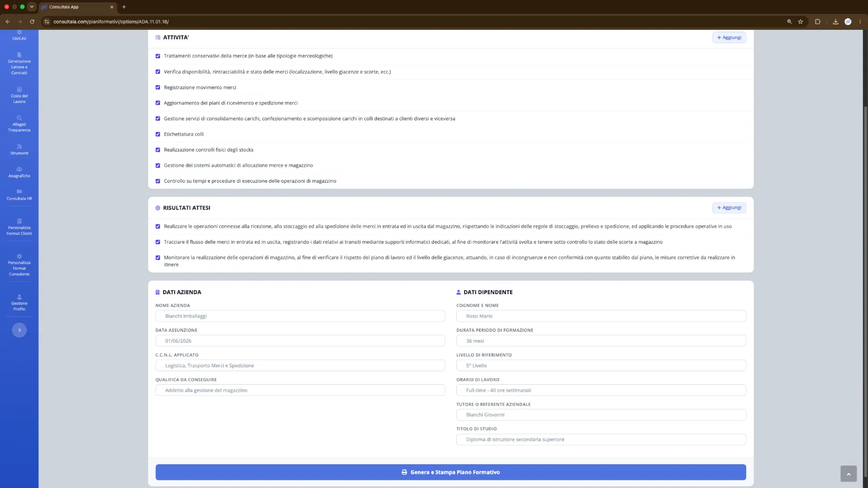
Task: Uncheck Gestione servizi di consolidamento carichi
Action: click(158, 118)
